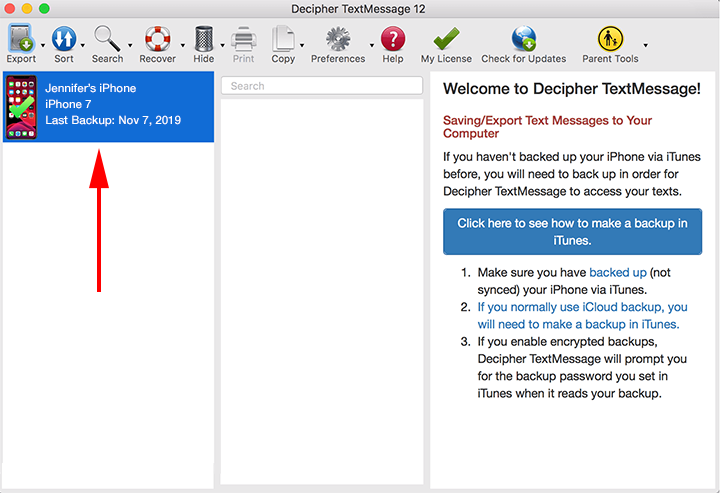The image size is (720, 493).
Task: Click the Search input field
Action: coord(322,86)
